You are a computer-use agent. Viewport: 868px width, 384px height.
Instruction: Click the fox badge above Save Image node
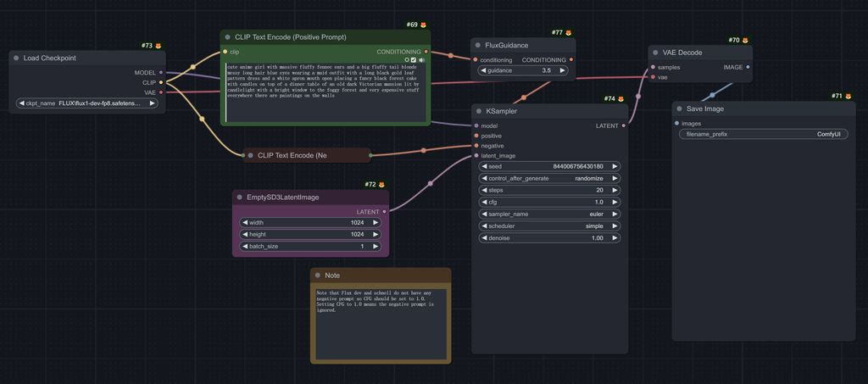[848, 97]
